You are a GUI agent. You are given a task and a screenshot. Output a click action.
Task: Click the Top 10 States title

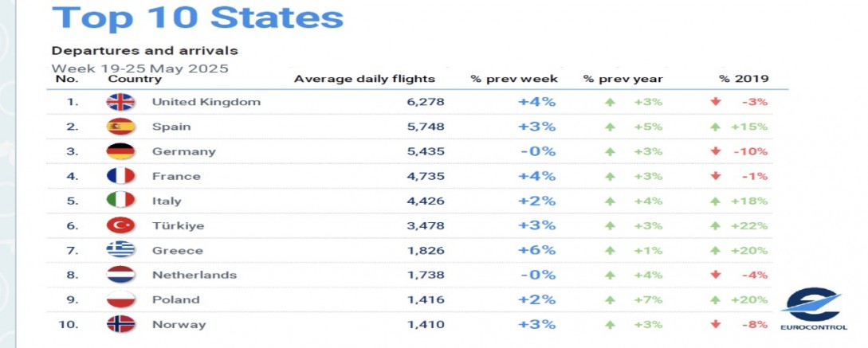pyautogui.click(x=198, y=17)
